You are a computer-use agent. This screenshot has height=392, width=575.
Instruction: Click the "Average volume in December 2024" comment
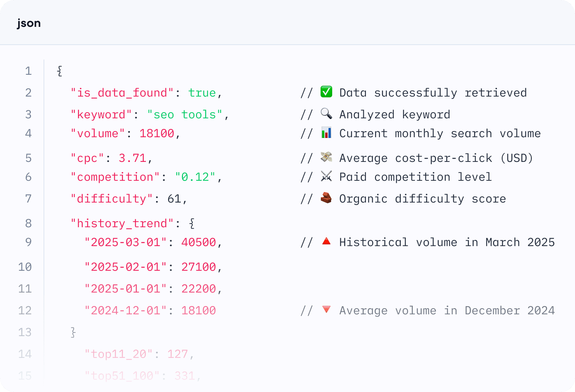tap(447, 311)
